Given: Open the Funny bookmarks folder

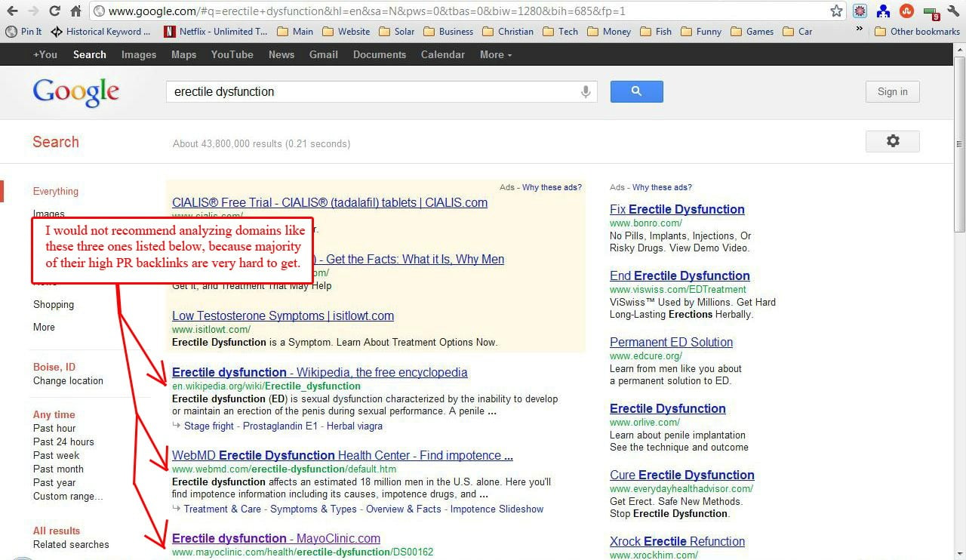Looking at the screenshot, I should (x=701, y=32).
